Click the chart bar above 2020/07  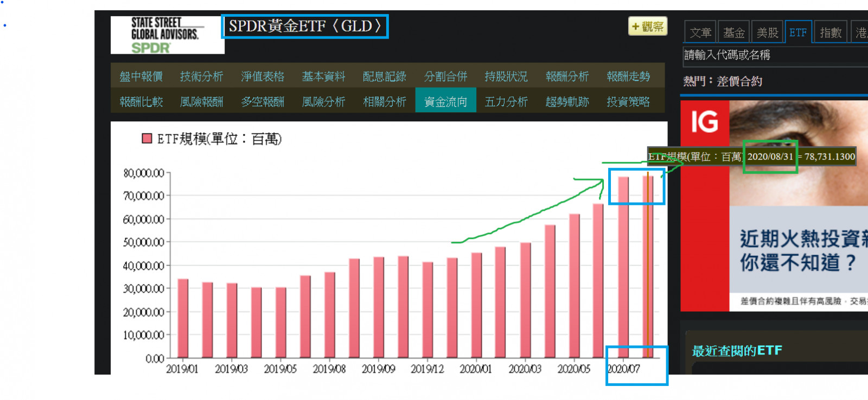[x=623, y=267]
